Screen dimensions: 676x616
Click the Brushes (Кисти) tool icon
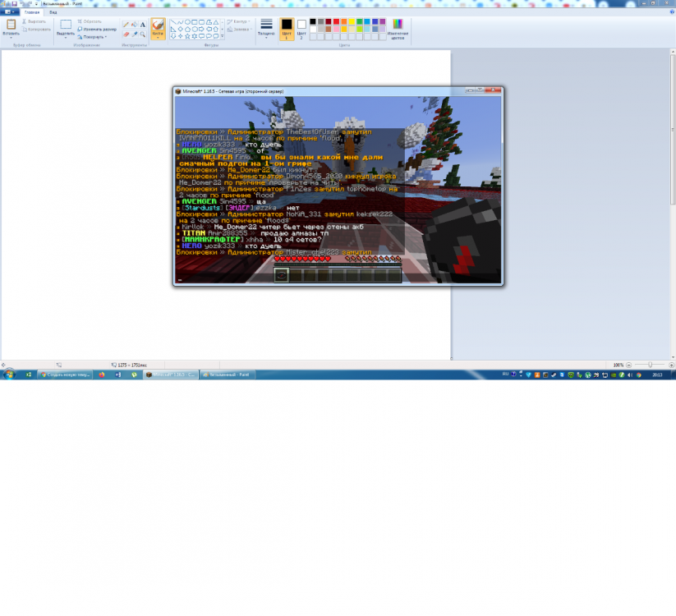click(158, 25)
